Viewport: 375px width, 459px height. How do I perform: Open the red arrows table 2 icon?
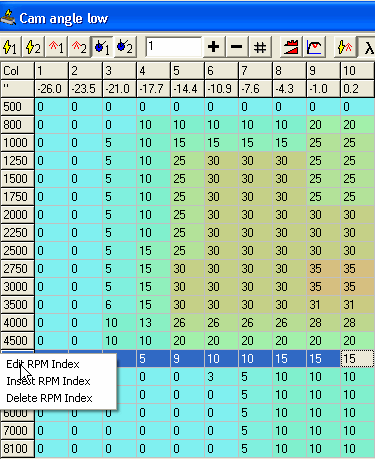point(79,47)
